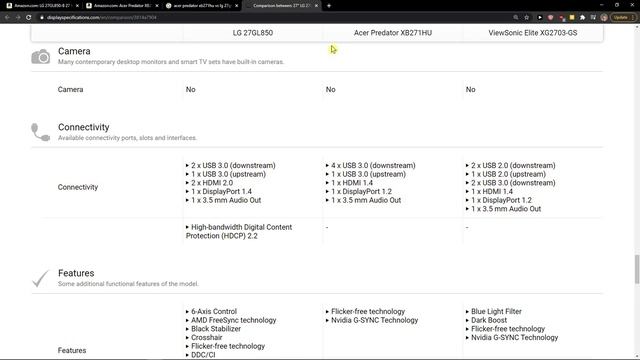The width and height of the screenshot is (640, 360).
Task: Open the zoom magnifier icon in address bar
Action: [x=516, y=18]
